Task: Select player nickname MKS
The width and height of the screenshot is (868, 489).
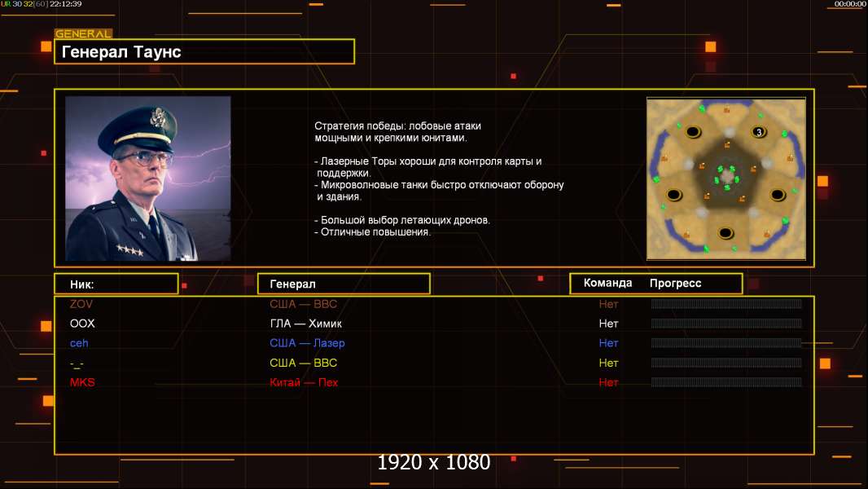Action: (x=82, y=382)
